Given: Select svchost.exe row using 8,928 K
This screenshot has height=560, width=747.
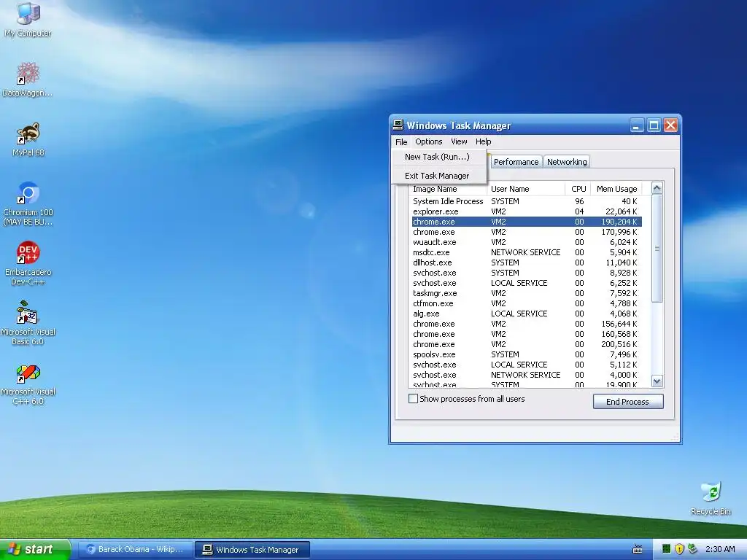Looking at the screenshot, I should tap(525, 273).
